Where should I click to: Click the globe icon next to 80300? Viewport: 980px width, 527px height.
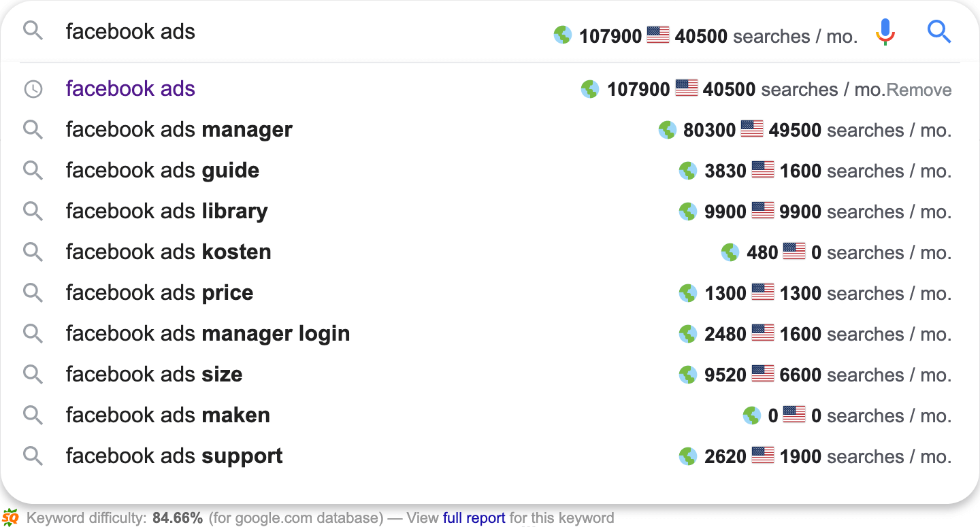[668, 129]
